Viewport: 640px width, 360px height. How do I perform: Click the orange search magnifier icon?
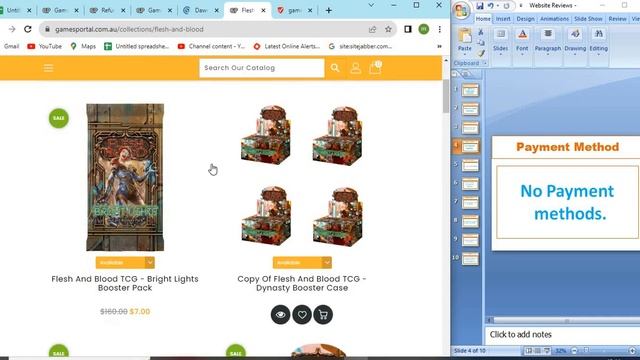click(x=335, y=68)
